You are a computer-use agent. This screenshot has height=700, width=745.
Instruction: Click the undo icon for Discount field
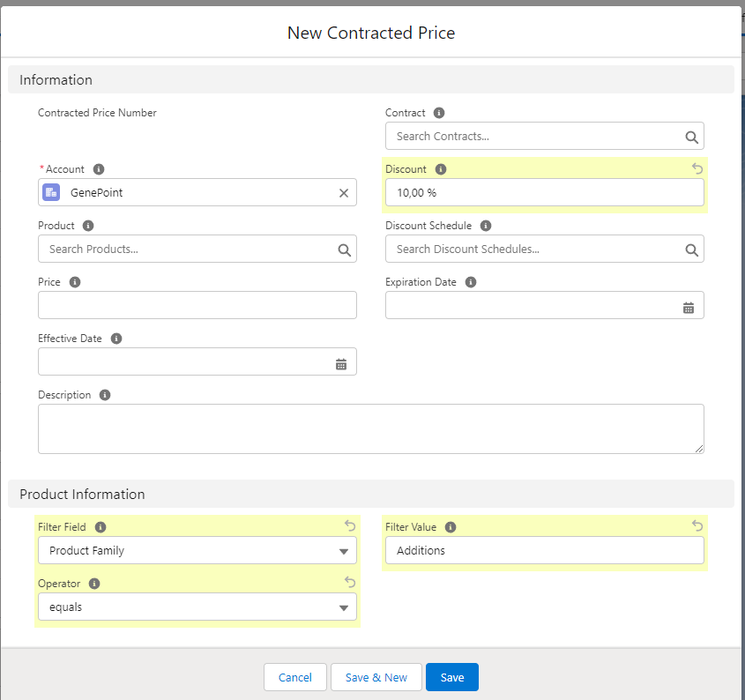[x=697, y=168]
